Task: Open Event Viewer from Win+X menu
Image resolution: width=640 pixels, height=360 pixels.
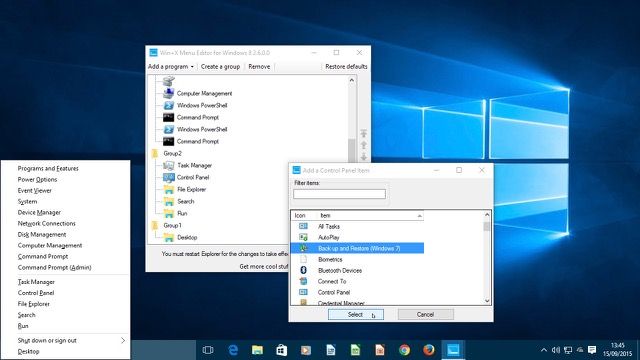Action: coord(35,190)
